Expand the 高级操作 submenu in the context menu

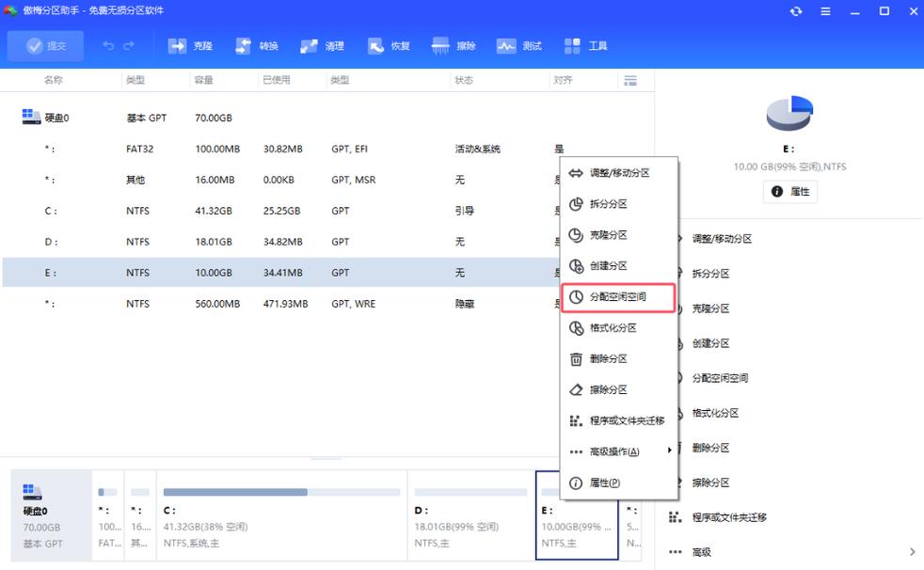coord(616,450)
